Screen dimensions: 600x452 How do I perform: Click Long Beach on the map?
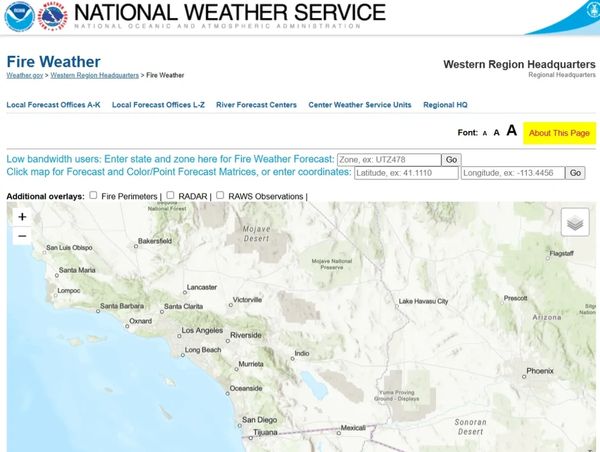(203, 350)
